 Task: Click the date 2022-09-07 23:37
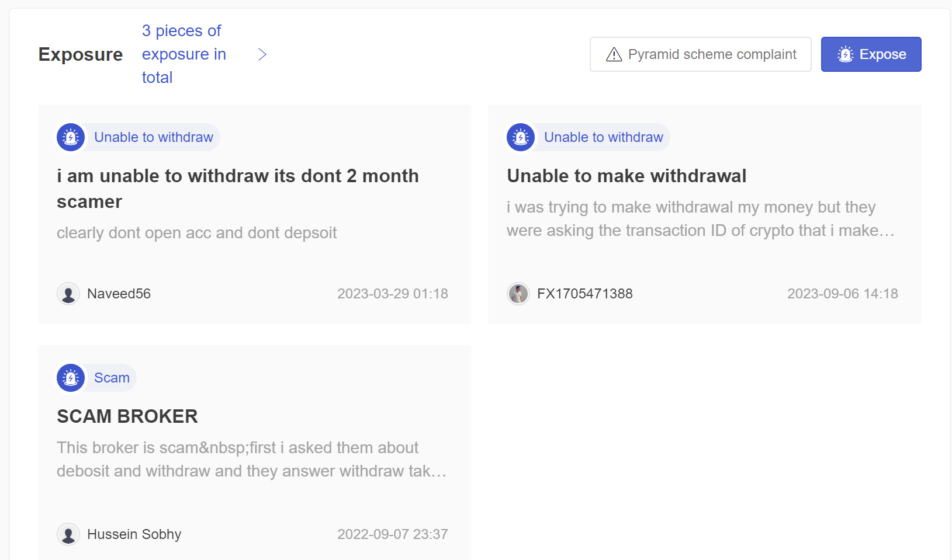(393, 534)
